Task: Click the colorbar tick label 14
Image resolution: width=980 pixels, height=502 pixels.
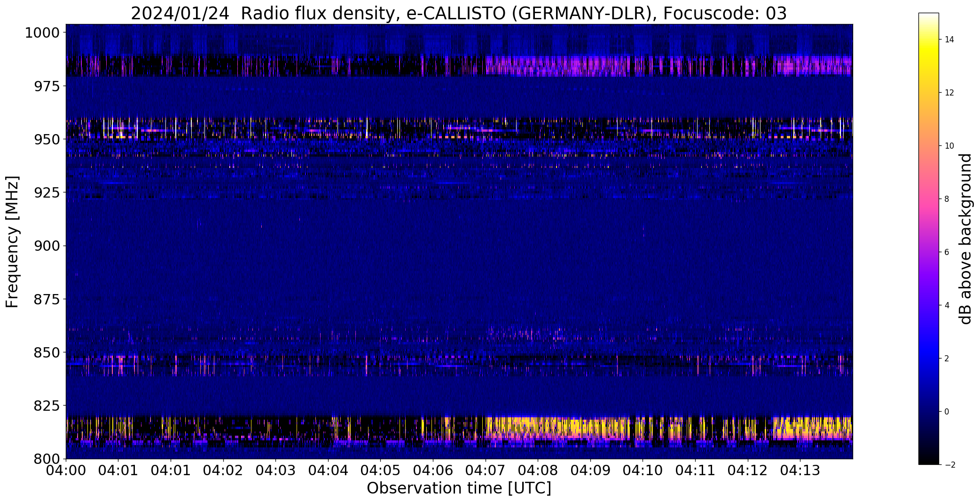Action: point(949,40)
